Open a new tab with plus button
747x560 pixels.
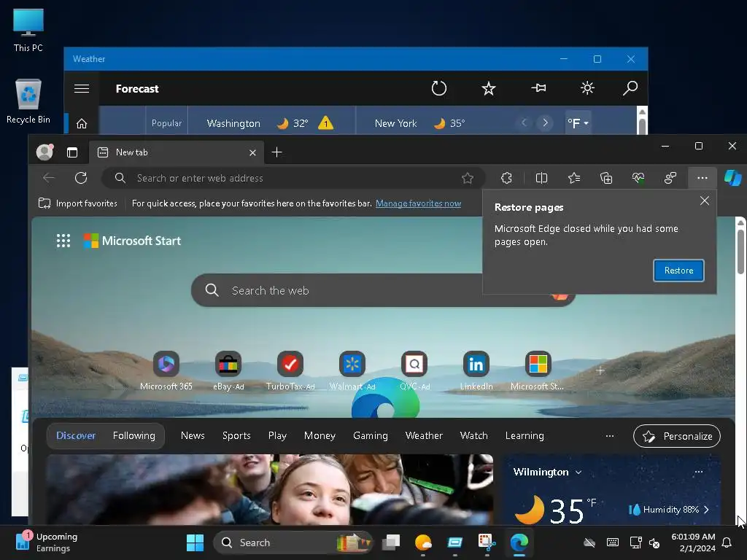click(276, 152)
